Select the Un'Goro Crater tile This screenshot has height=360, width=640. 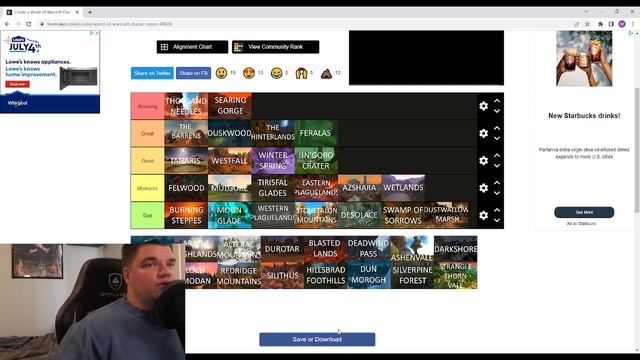(x=316, y=161)
